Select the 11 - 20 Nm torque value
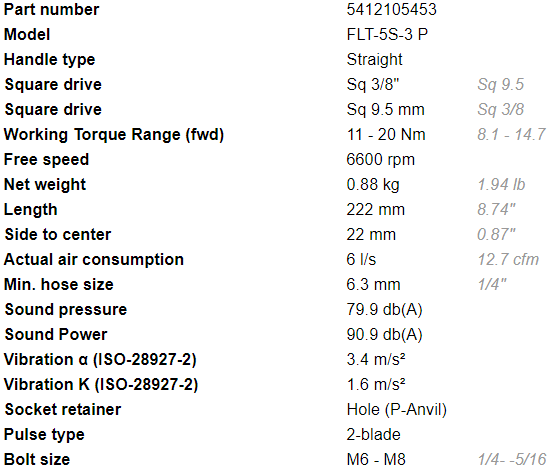The width and height of the screenshot is (548, 468). pos(386,135)
